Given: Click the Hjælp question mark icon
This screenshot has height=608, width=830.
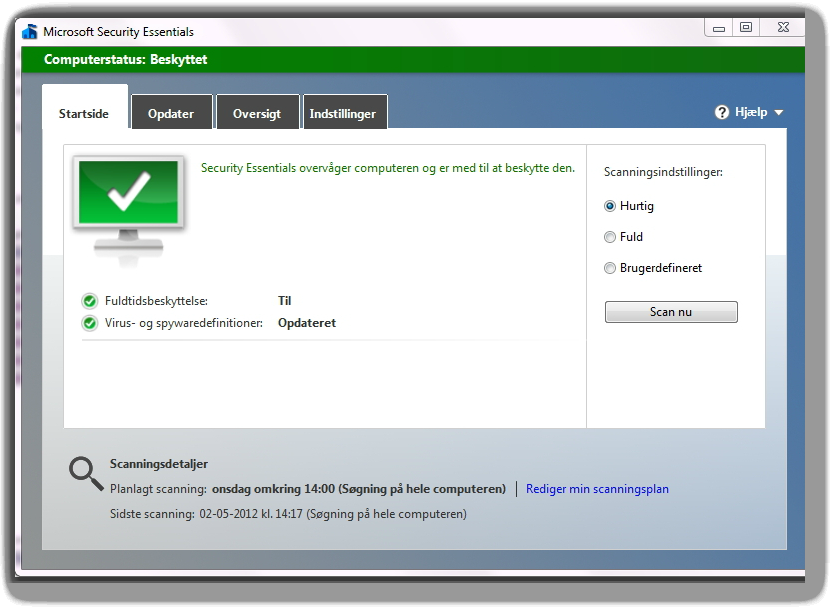Looking at the screenshot, I should point(721,112).
